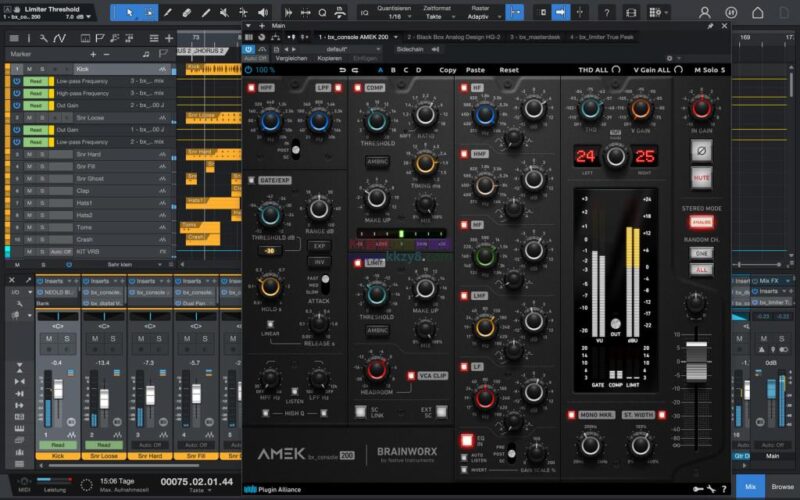Click plugin phase invert Ø button
The image size is (800, 500).
[701, 151]
